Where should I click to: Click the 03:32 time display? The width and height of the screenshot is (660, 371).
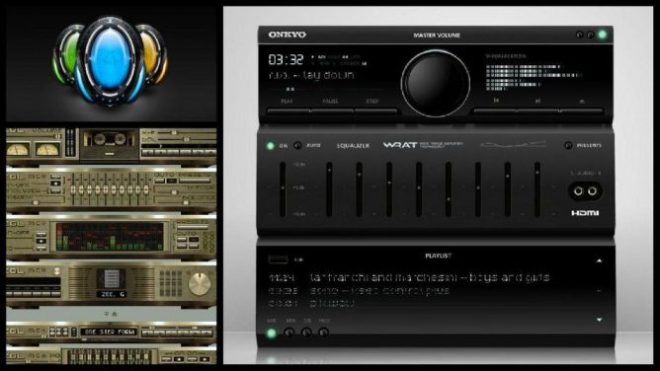[286, 60]
